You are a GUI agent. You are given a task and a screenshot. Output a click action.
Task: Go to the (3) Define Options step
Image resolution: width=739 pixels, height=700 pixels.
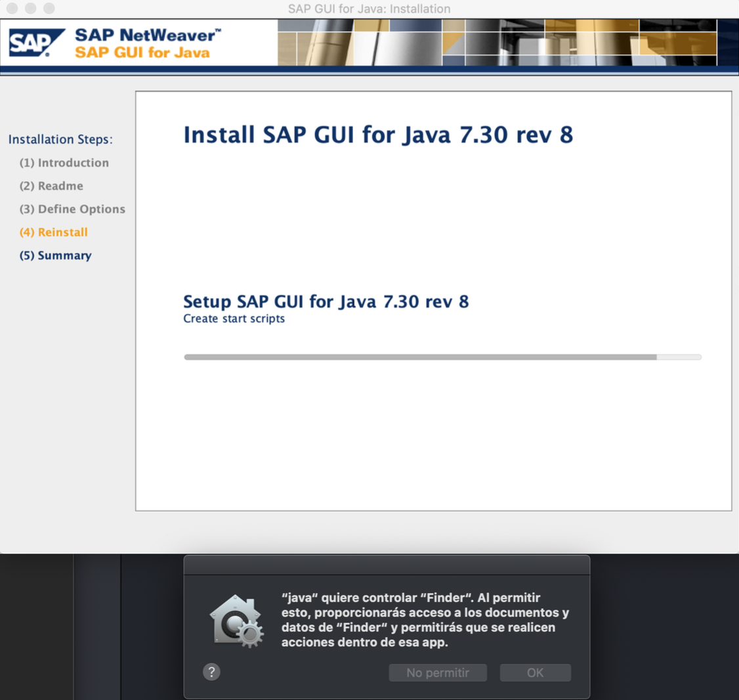pos(72,209)
